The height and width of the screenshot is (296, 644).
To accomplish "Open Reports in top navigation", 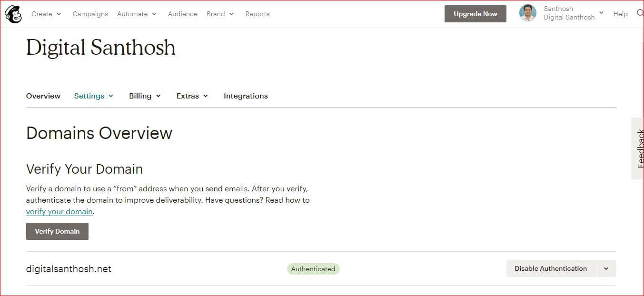I will click(x=258, y=14).
